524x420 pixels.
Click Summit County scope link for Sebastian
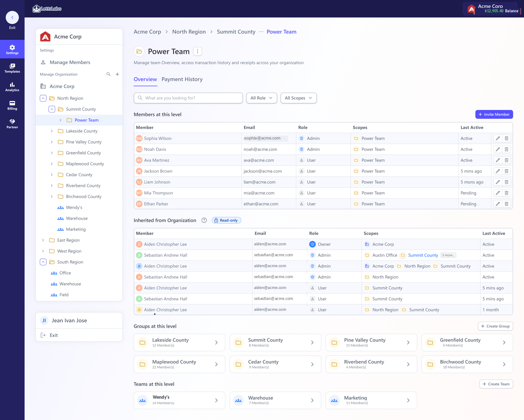(x=423, y=255)
